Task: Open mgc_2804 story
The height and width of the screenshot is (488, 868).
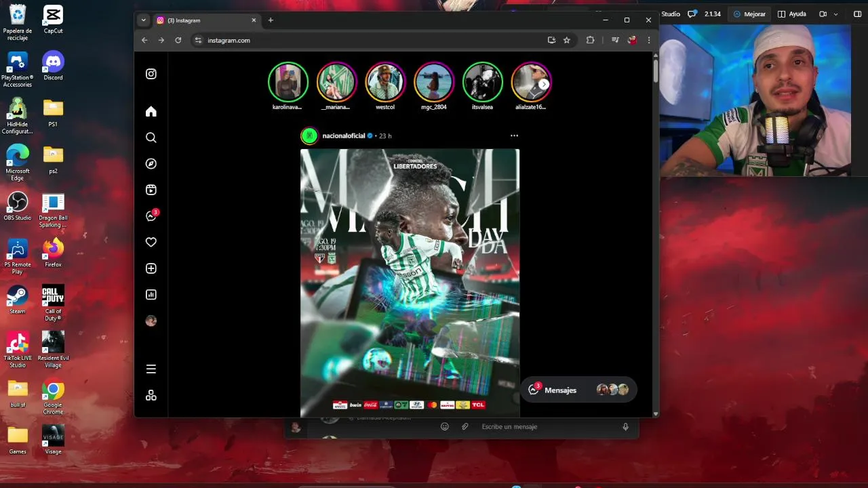Action: 434,82
